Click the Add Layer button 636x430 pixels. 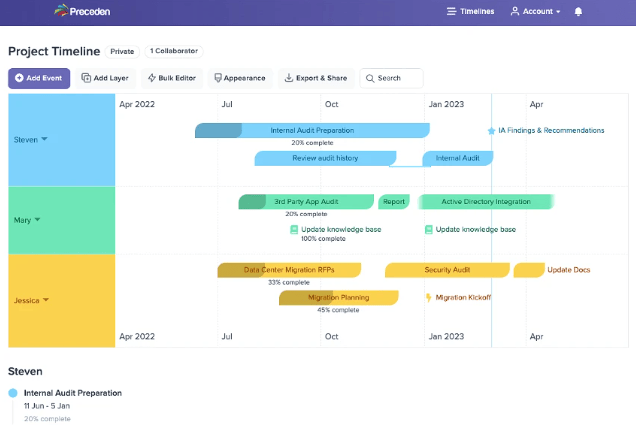[x=104, y=78]
